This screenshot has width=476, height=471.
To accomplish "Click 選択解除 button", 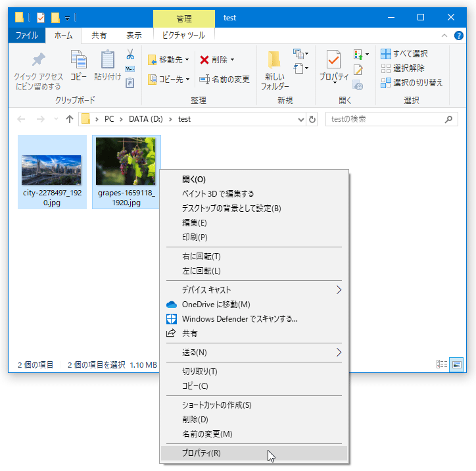I will [402, 68].
